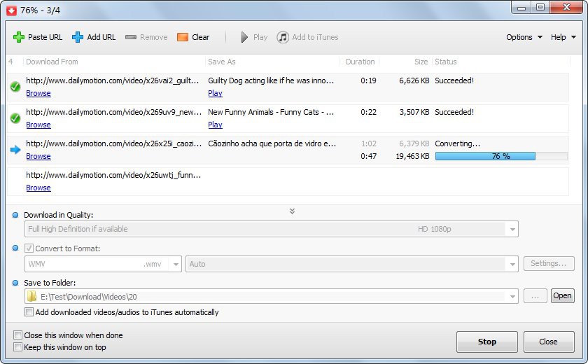Click the blue bullet beside Convert to Format
588x364 pixels.
click(x=15, y=248)
